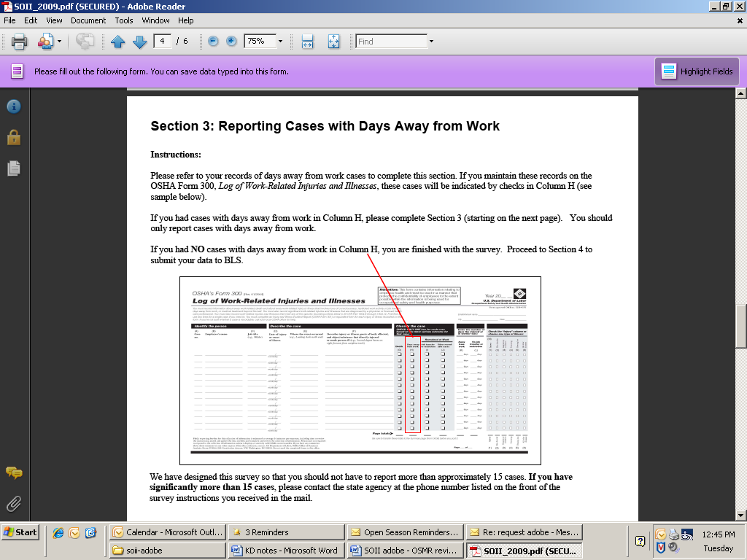Image resolution: width=747 pixels, height=560 pixels.
Task: Select the Fit Width scrolling-pages icon
Action: click(307, 42)
